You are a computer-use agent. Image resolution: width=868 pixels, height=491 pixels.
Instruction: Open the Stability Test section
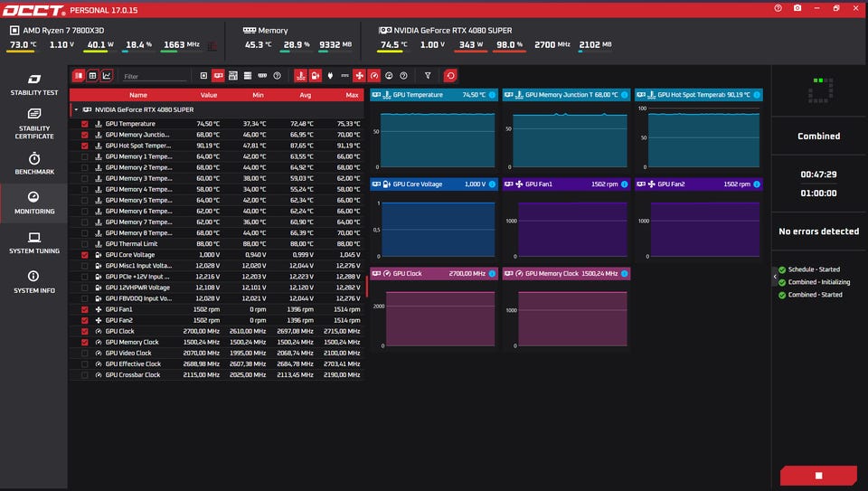click(33, 85)
